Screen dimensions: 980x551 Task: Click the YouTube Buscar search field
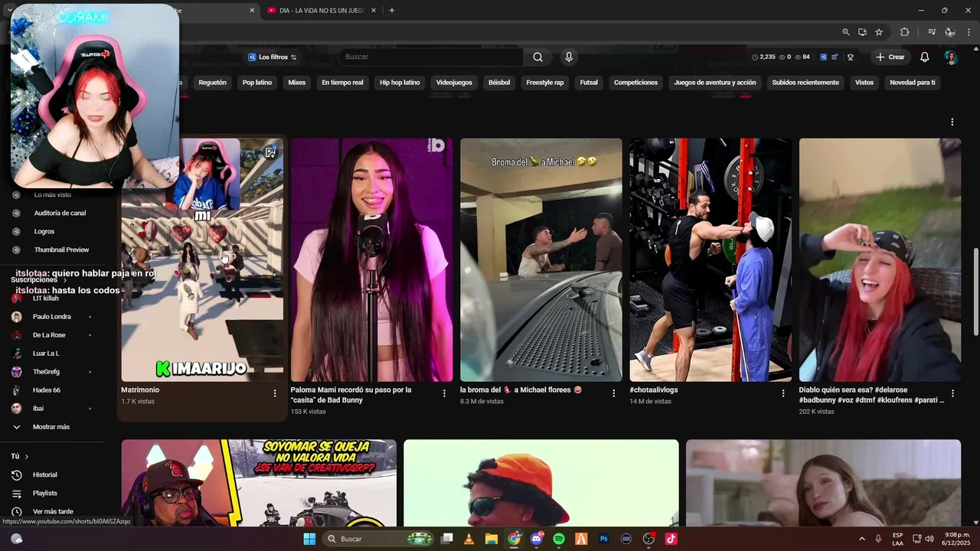tap(431, 57)
